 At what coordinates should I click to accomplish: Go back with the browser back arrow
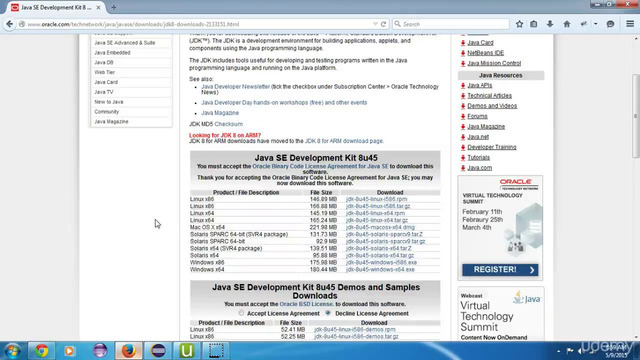9,24
